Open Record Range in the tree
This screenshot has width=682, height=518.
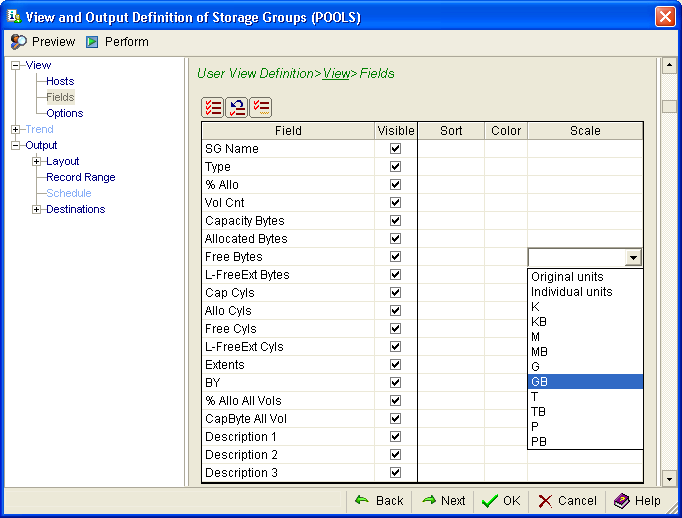(x=80, y=177)
